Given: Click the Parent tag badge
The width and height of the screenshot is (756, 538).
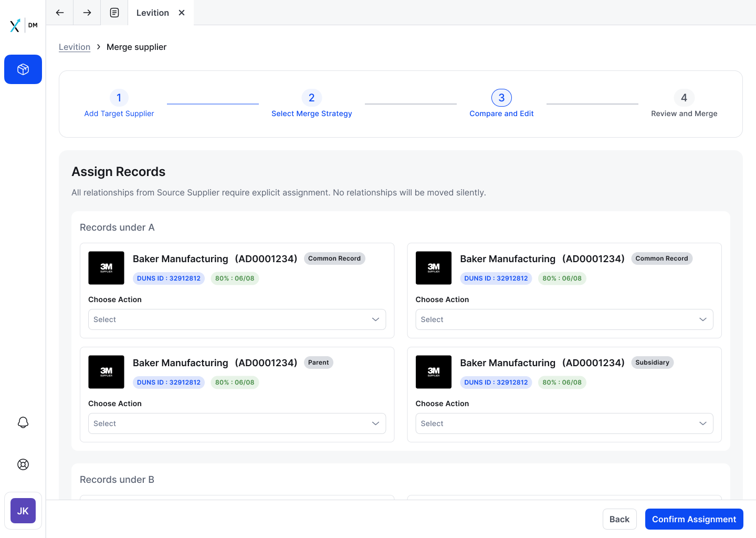Looking at the screenshot, I should click(319, 363).
